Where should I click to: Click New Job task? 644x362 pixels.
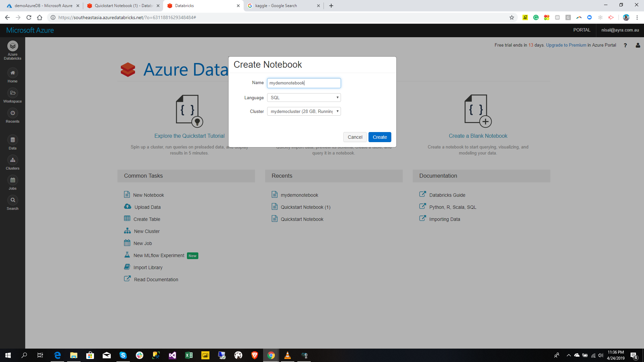tap(138, 243)
